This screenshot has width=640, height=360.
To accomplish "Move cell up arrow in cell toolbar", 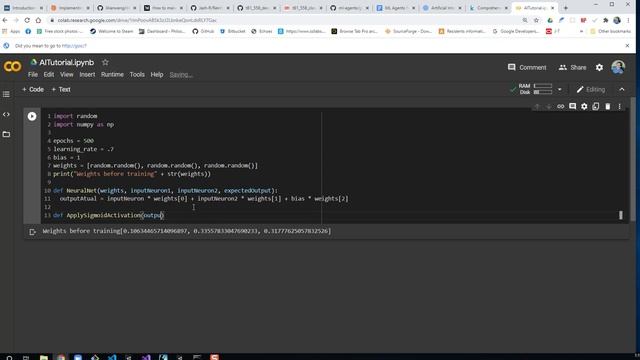I will click(x=537, y=107).
